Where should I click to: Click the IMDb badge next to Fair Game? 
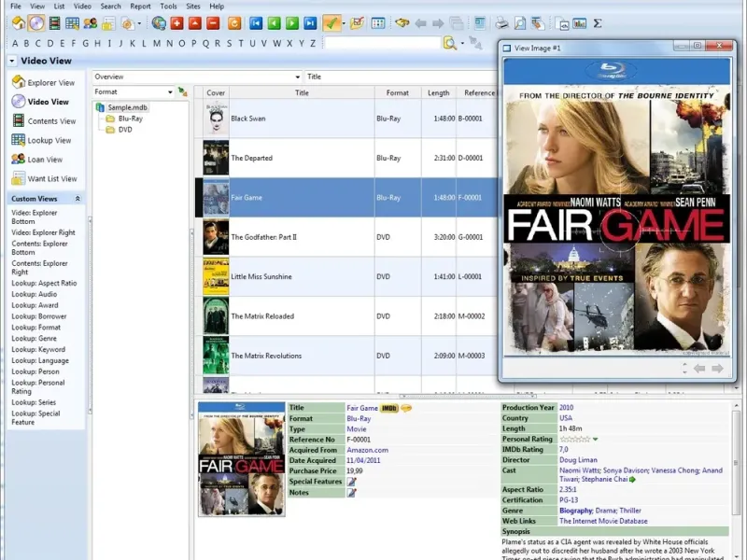pos(388,408)
